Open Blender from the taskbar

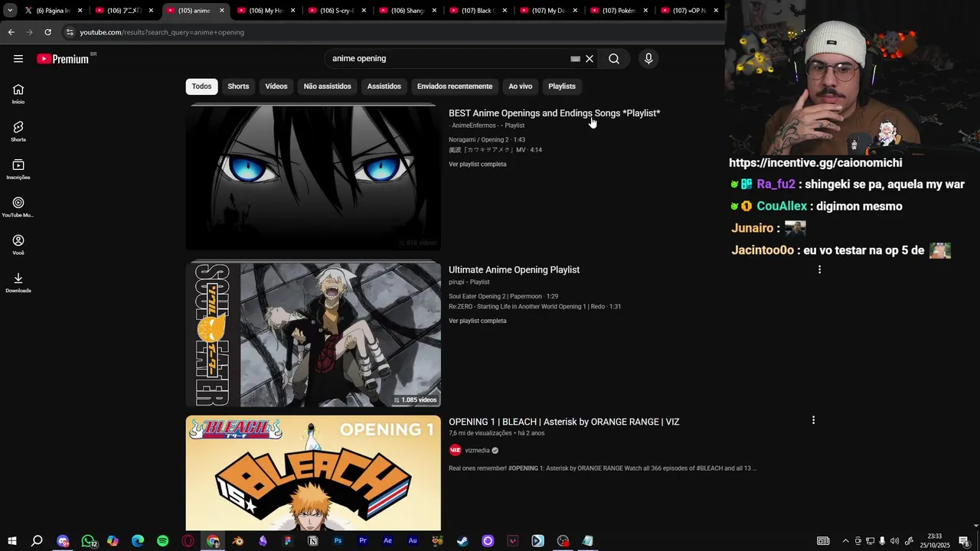pyautogui.click(x=237, y=541)
